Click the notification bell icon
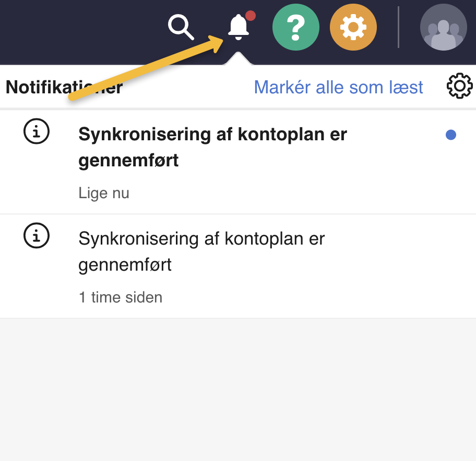This screenshot has height=461, width=476. point(239,27)
